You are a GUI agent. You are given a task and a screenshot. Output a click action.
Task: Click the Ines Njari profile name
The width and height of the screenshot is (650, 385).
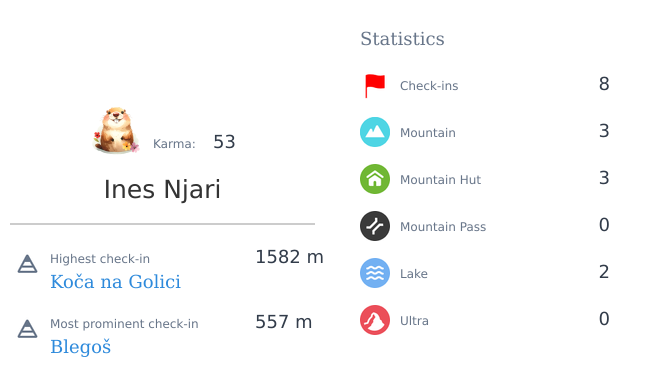click(x=162, y=189)
